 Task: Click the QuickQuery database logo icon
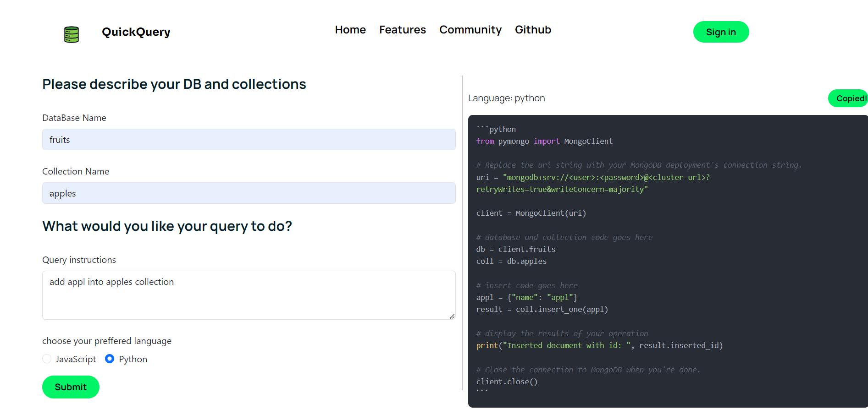[x=72, y=34]
